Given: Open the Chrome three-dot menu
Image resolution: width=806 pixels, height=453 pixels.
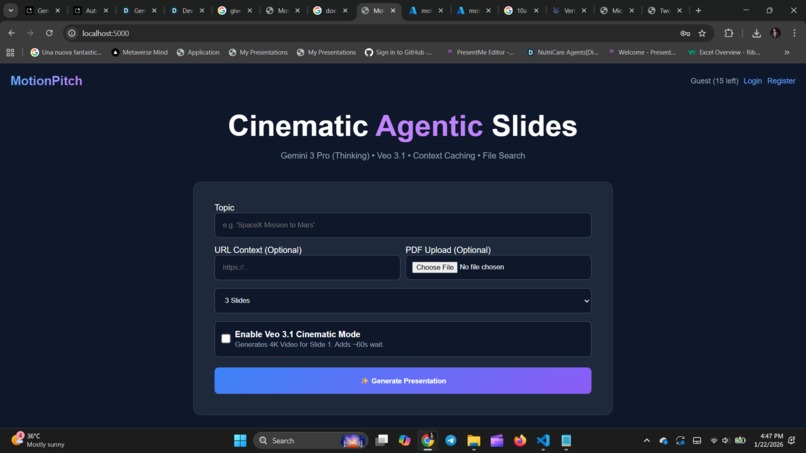Looking at the screenshot, I should [x=794, y=33].
